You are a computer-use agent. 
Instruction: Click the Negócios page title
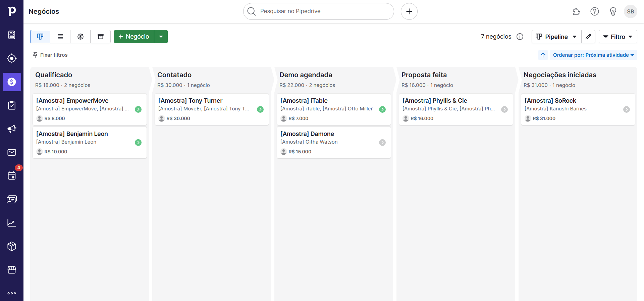pyautogui.click(x=44, y=11)
